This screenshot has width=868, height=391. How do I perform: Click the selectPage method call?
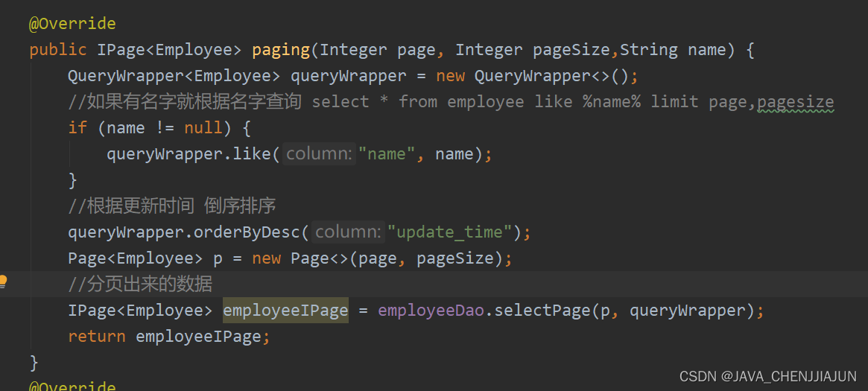542,311
